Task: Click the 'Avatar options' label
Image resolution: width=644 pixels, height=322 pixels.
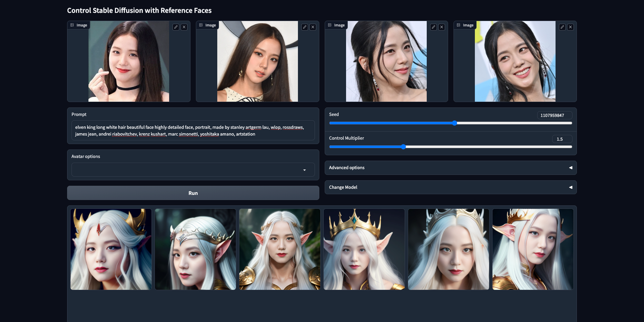Action: click(x=86, y=157)
